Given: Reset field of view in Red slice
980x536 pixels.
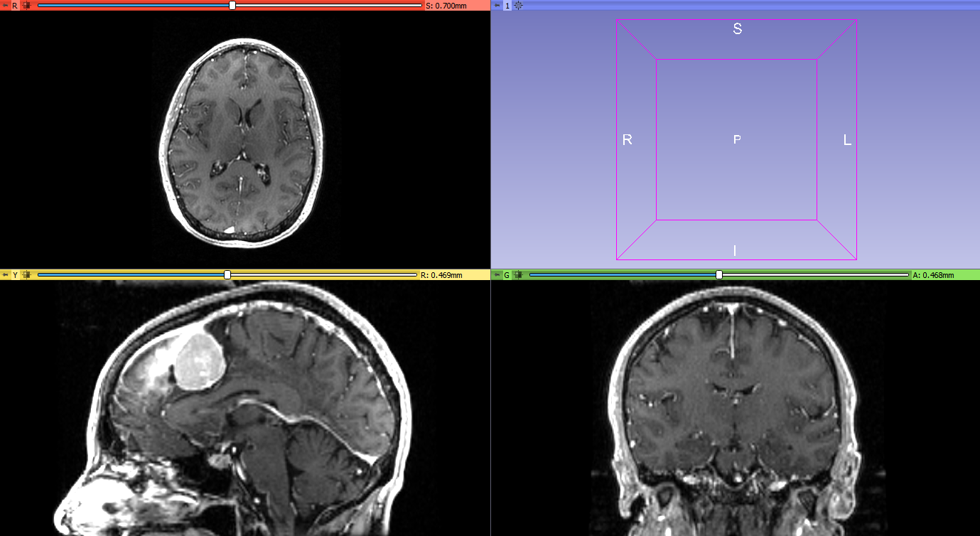Looking at the screenshot, I should tap(26, 5).
